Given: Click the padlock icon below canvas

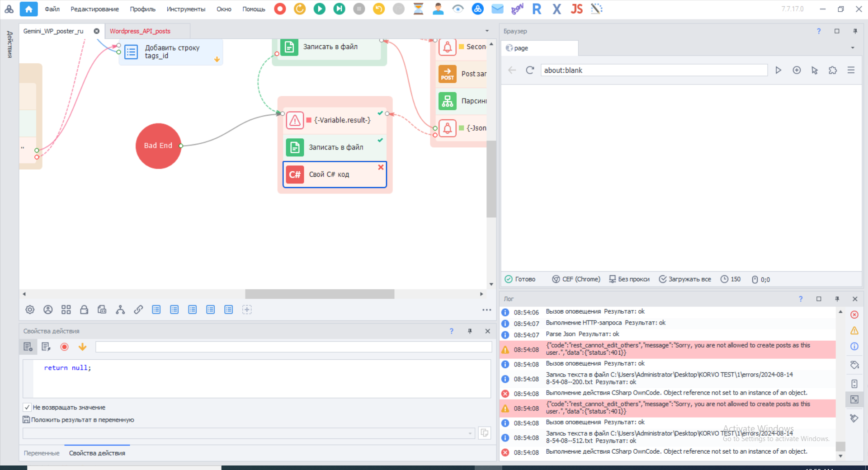Looking at the screenshot, I should click(84, 310).
